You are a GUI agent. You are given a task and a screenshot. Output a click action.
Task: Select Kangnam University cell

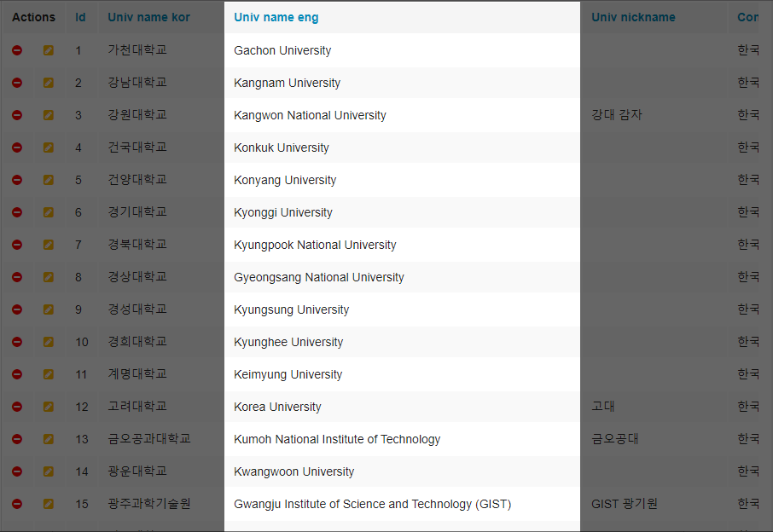[x=402, y=83]
